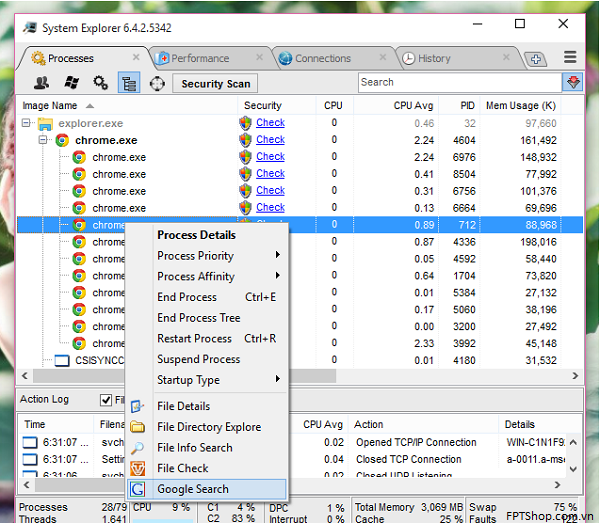Screen dimensions: 600x523
Task: Select End Process in the context menu
Action: pos(187,297)
